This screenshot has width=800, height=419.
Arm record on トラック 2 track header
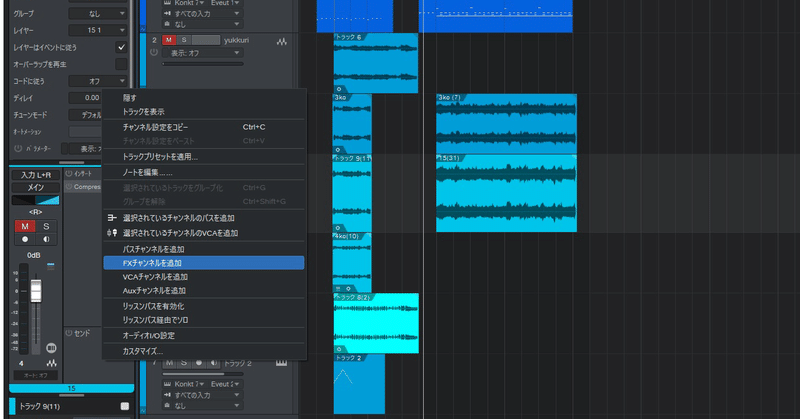tap(199, 363)
